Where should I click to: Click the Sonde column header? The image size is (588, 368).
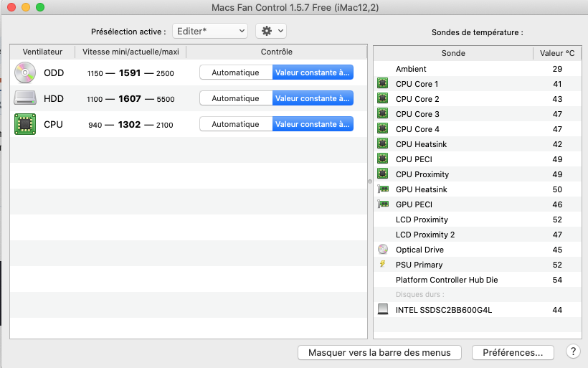452,53
